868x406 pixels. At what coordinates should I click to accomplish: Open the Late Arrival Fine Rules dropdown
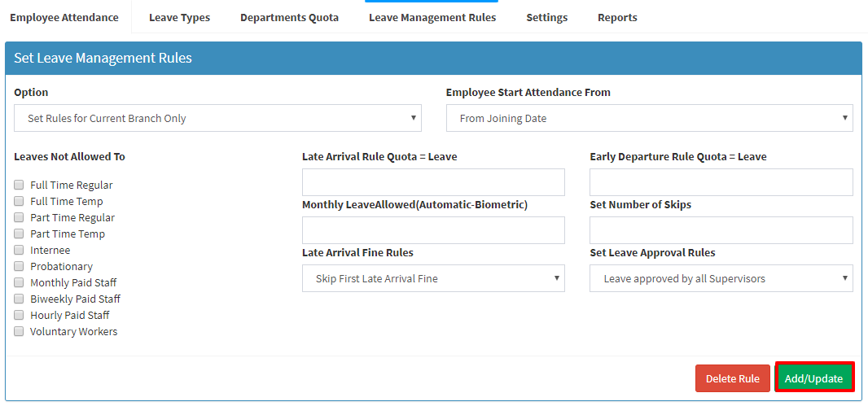point(433,278)
